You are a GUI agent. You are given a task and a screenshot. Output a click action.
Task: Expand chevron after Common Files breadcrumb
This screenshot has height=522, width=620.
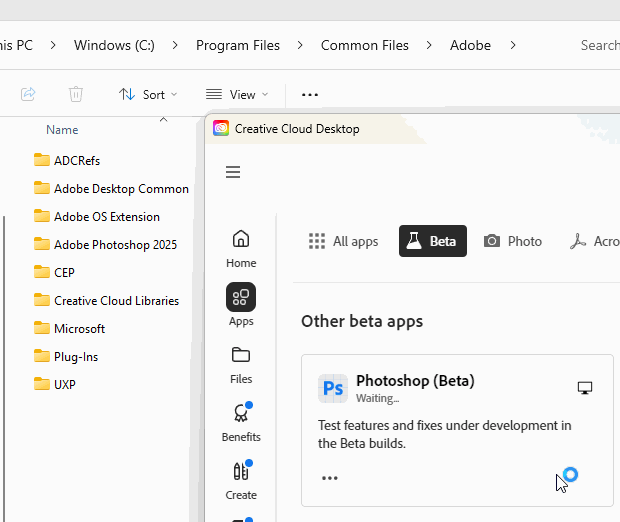pyautogui.click(x=429, y=45)
